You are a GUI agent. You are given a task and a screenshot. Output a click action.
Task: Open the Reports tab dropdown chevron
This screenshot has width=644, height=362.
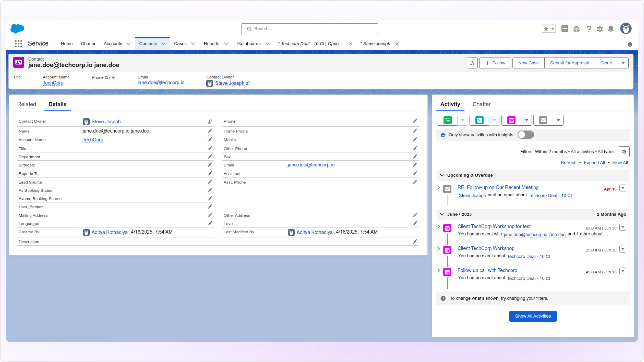tap(226, 44)
